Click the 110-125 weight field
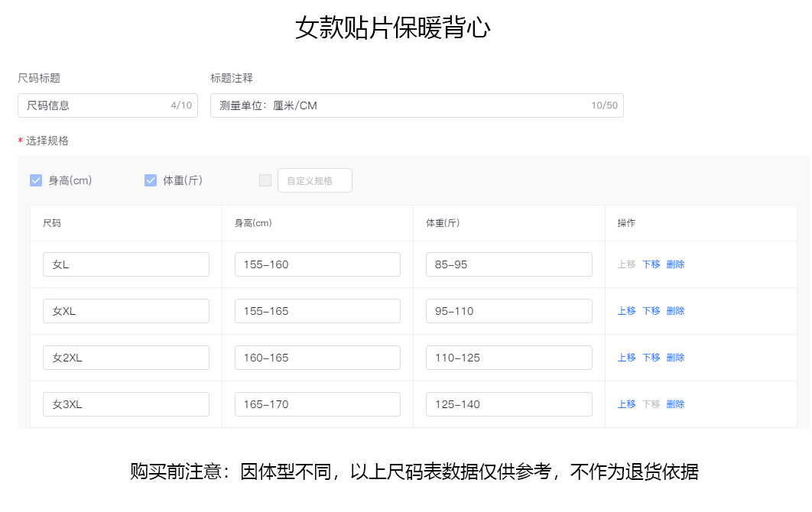812x512 pixels. pyautogui.click(x=508, y=357)
